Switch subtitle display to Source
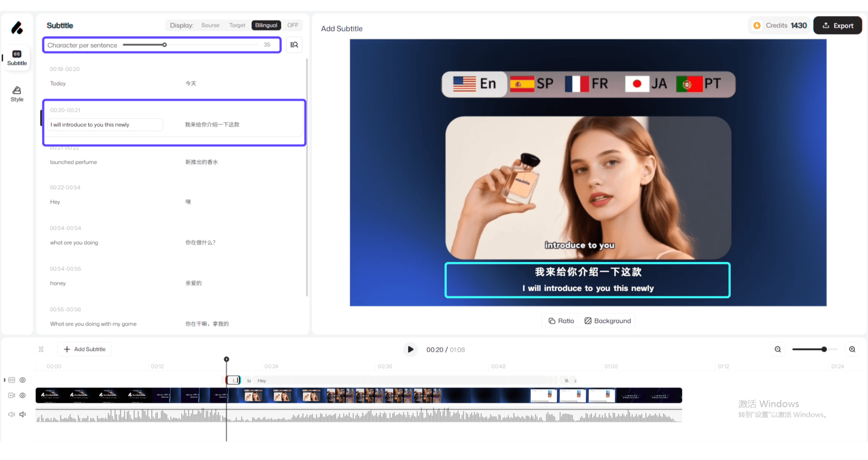Viewport: 868px width, 460px height. tap(210, 25)
